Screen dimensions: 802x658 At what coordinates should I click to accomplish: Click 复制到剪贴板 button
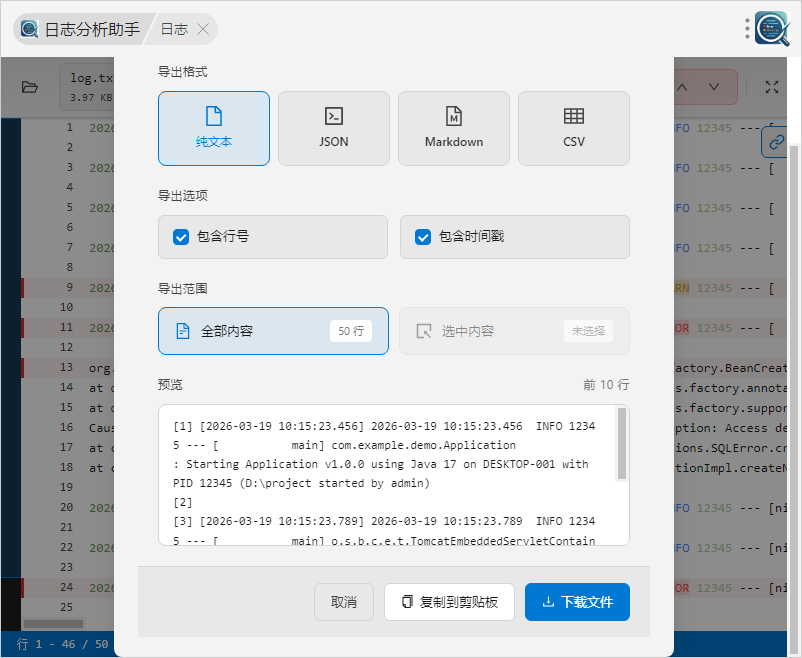pos(449,602)
